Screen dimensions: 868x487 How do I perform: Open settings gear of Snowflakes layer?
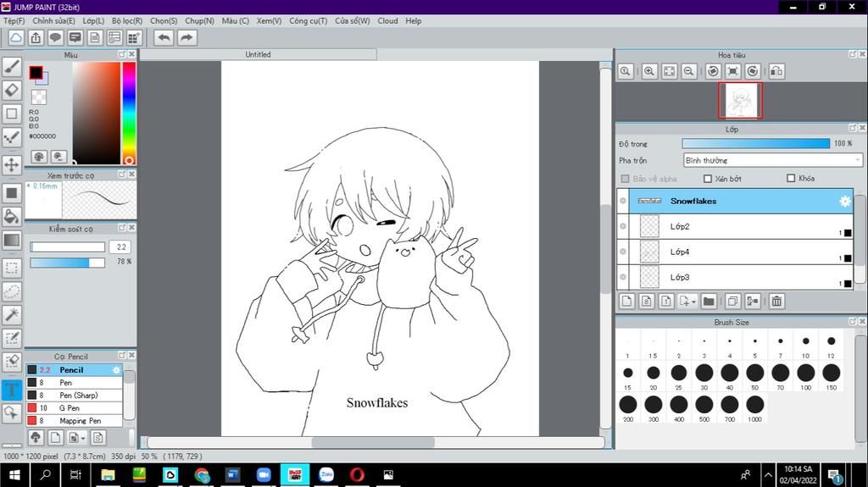click(845, 201)
